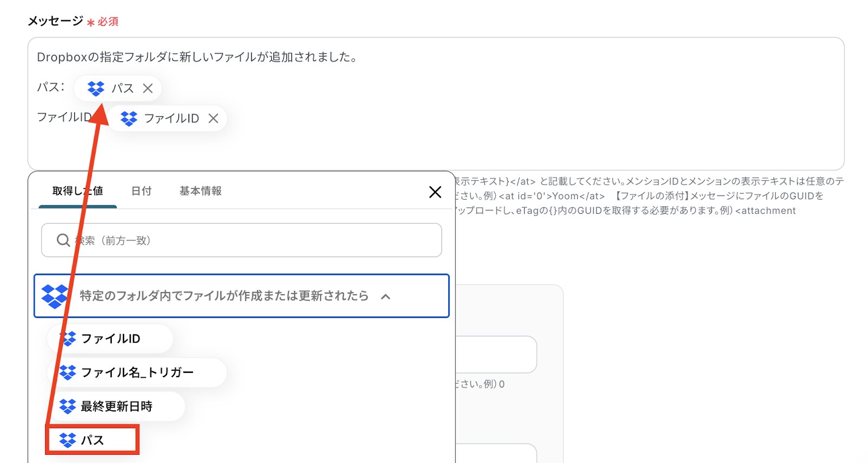Viewport: 868px width, 463px height.
Task: Click the Dropbox icon beside 最終更新日時
Action: [68, 406]
